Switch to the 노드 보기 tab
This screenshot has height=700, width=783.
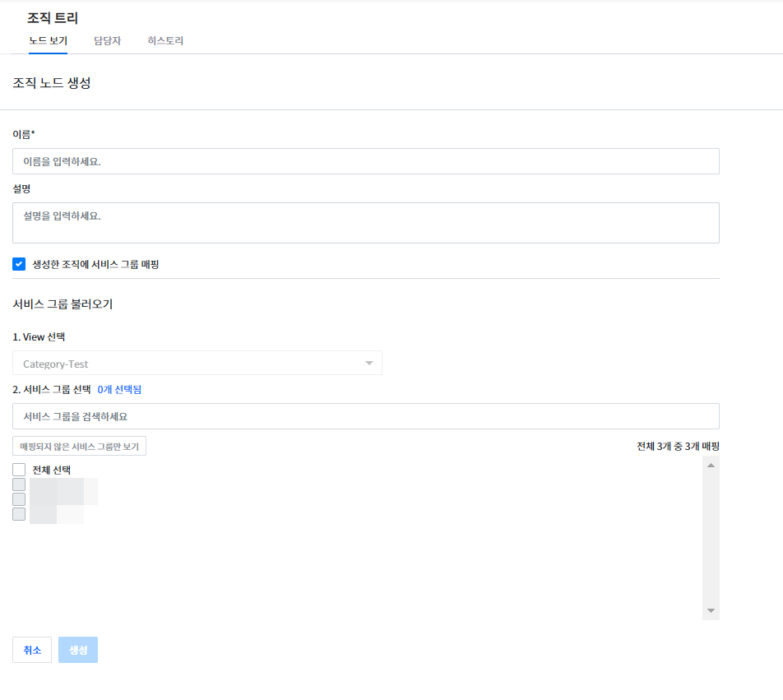[x=48, y=41]
